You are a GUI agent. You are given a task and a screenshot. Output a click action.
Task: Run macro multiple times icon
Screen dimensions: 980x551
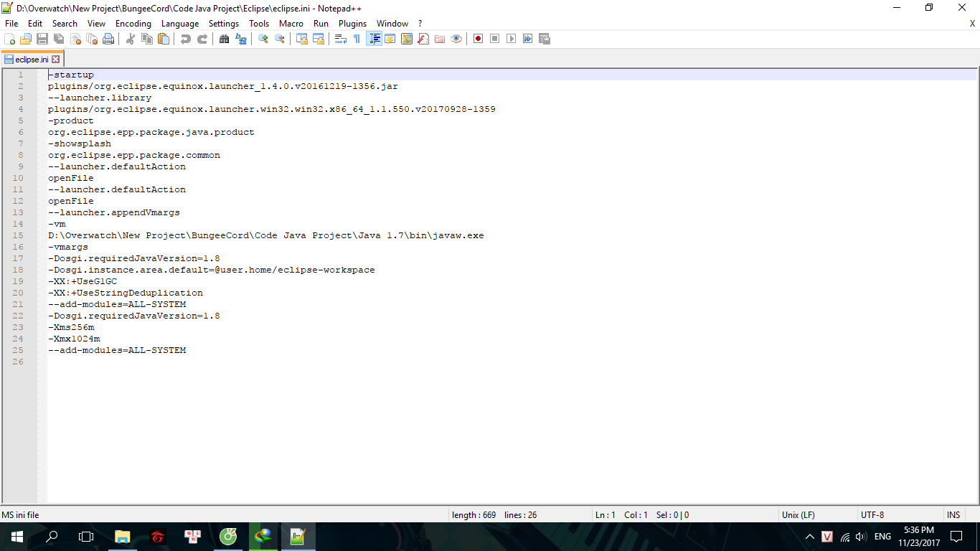coord(528,39)
